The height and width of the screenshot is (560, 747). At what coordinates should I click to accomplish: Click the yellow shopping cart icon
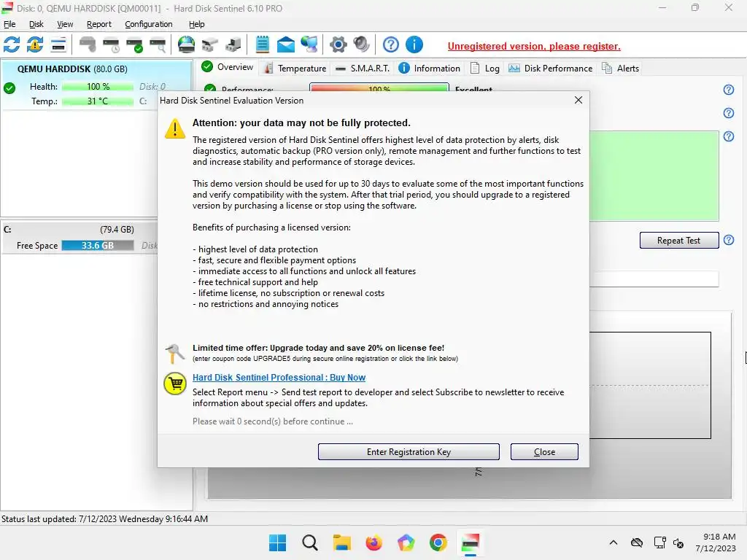pyautogui.click(x=175, y=384)
